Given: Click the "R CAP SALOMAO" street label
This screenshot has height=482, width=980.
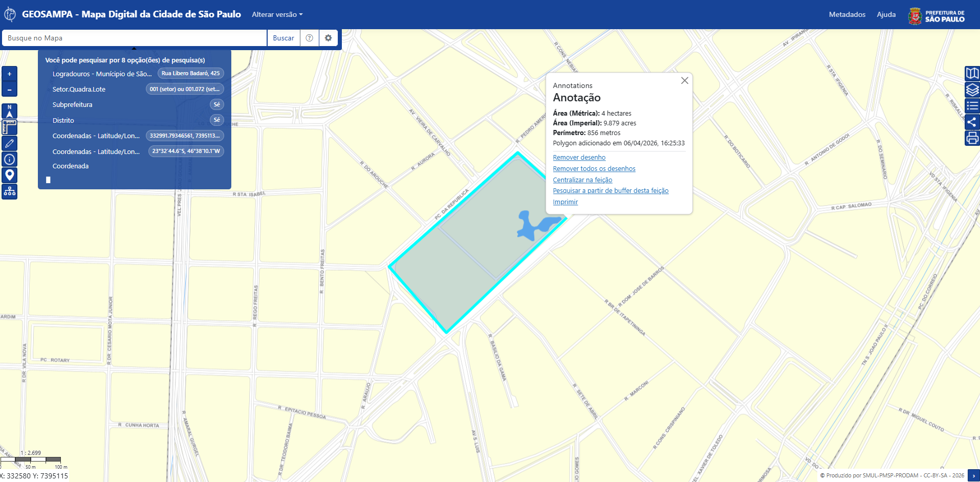Looking at the screenshot, I should [851, 206].
